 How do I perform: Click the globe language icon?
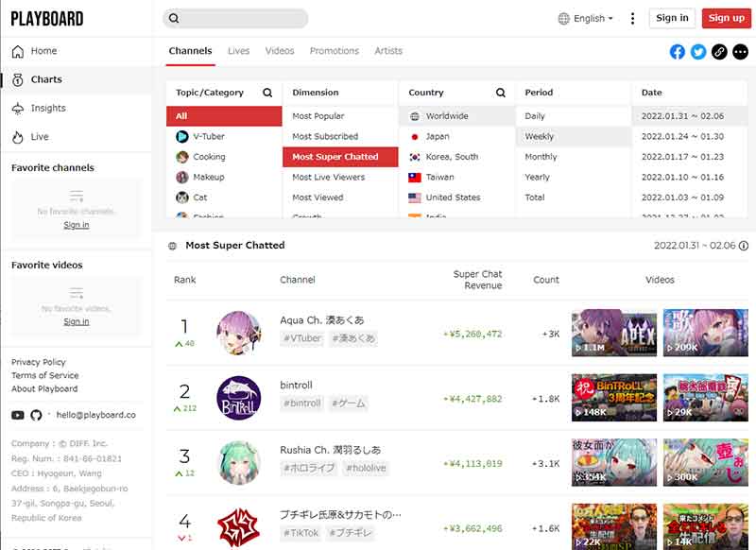(x=563, y=18)
